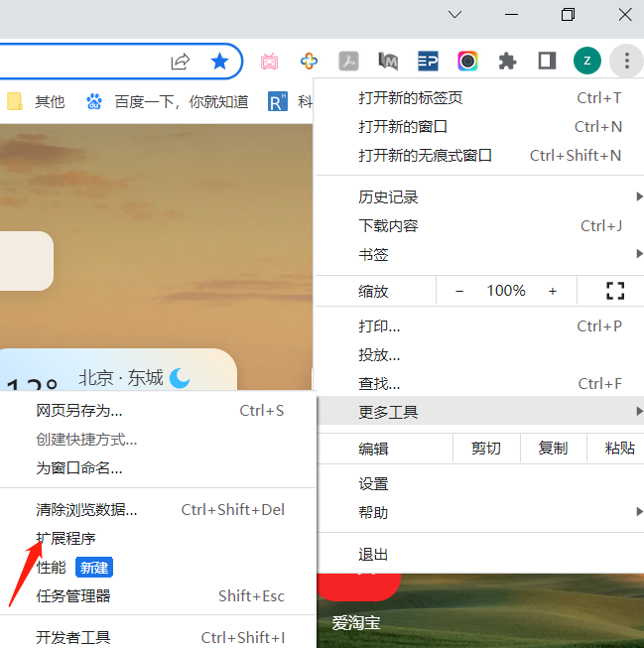Click the three-dot Chrome menu button
Viewport: 644px width, 648px height.
point(626,62)
